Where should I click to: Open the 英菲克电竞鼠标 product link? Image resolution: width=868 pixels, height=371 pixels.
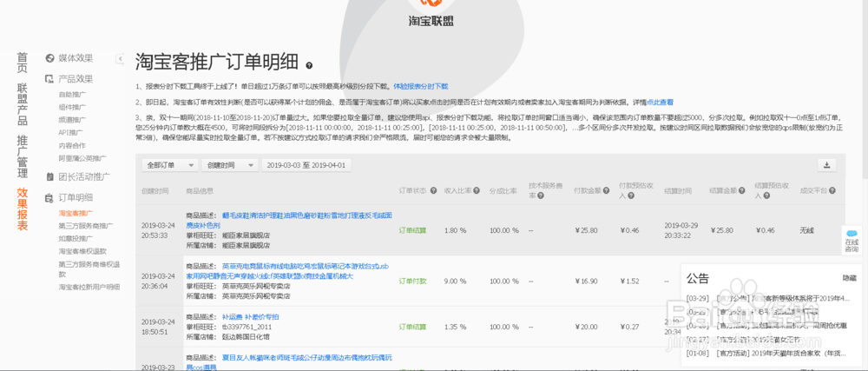[x=288, y=271]
